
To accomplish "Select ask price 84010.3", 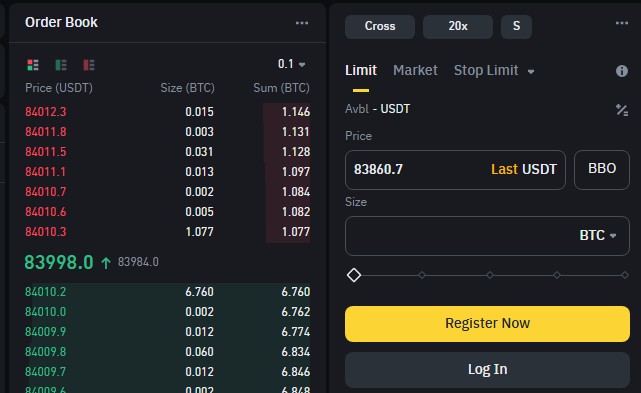I will coord(45,232).
